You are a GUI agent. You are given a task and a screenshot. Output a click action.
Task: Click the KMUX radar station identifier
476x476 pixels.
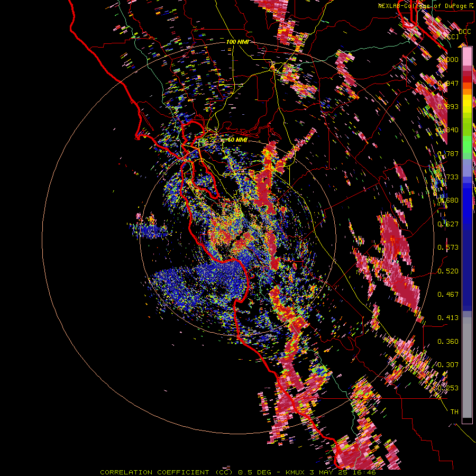click(x=295, y=472)
